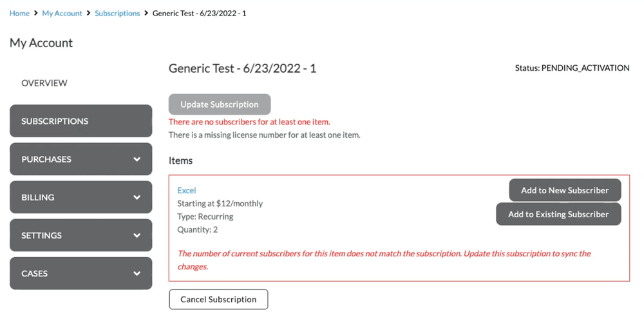Image resolution: width=644 pixels, height=319 pixels.
Task: Expand the Purchases menu chevron
Action: [137, 159]
